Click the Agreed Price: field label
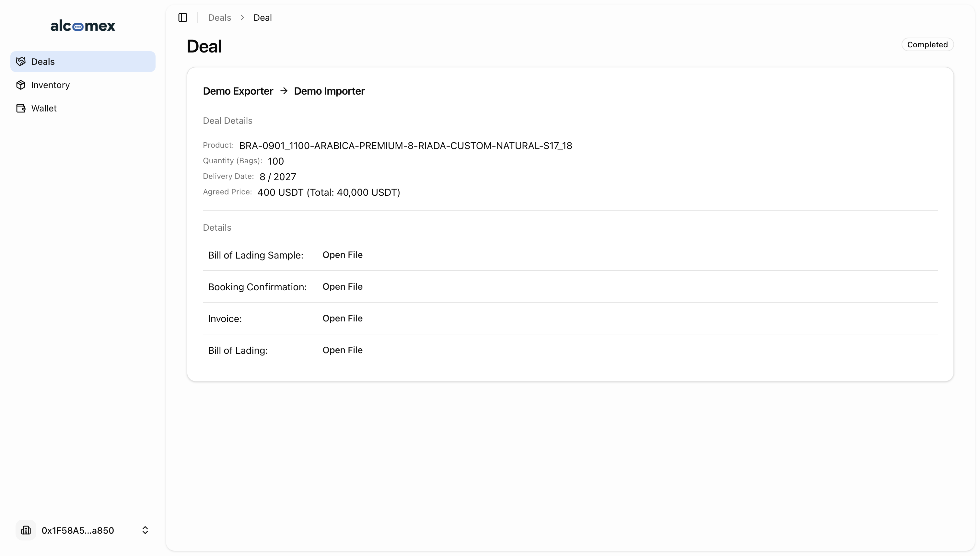 point(227,192)
